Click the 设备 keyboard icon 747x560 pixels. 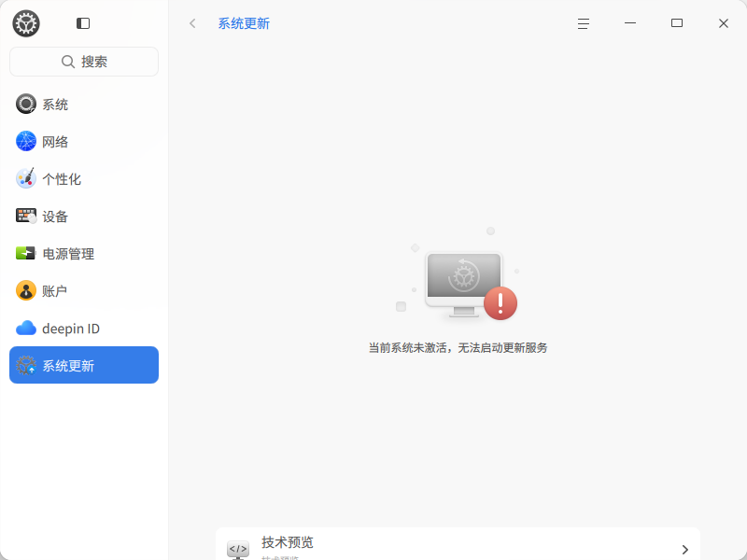[26, 217]
